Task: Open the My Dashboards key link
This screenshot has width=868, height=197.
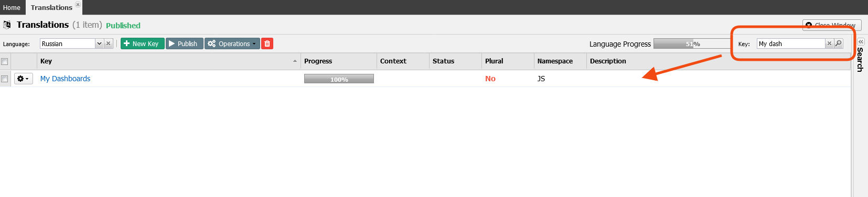Action: [x=65, y=79]
